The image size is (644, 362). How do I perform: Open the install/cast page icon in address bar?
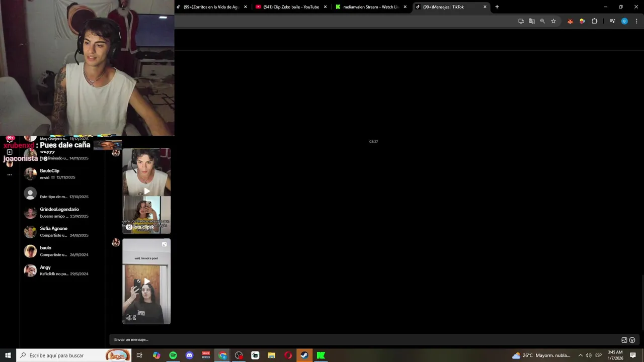click(521, 21)
